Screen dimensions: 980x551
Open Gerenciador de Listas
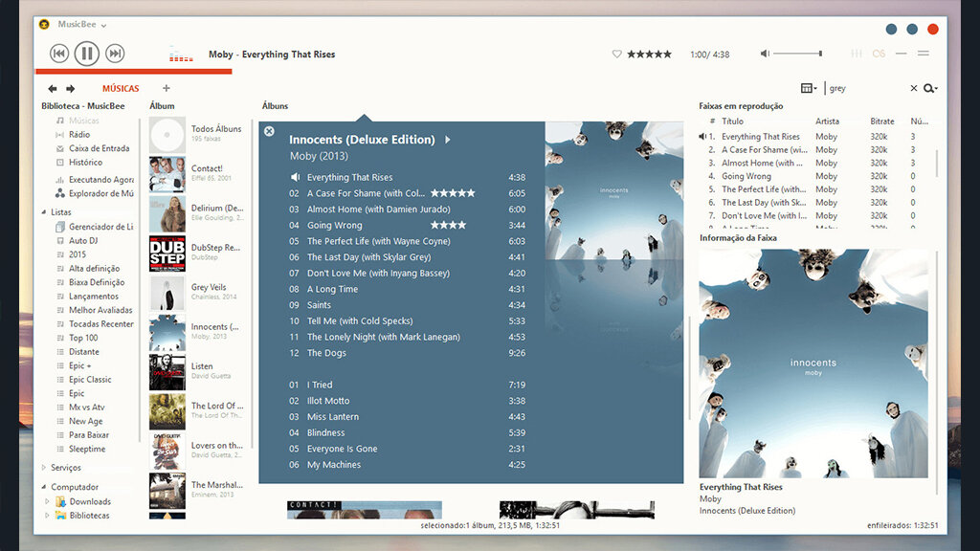[100, 227]
